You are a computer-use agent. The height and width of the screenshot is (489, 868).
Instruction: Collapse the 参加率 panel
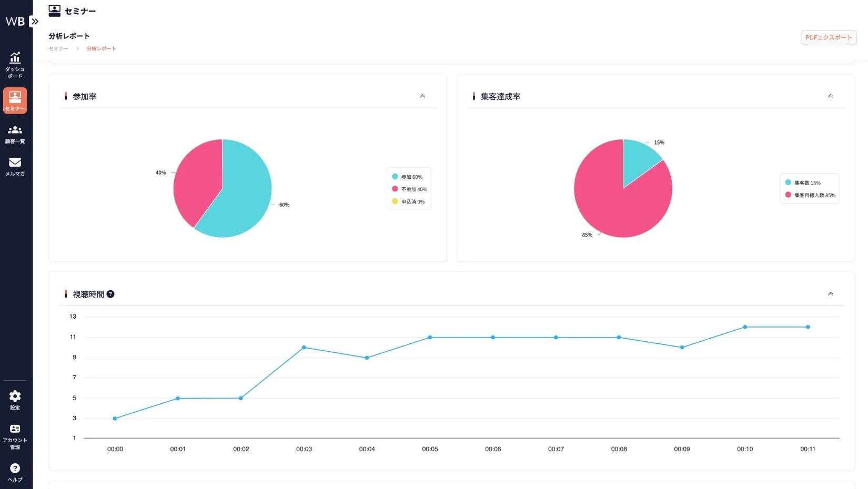click(x=422, y=96)
